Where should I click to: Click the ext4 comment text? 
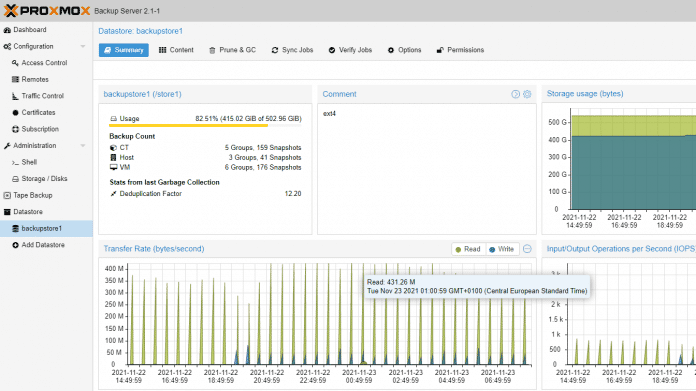[329, 114]
